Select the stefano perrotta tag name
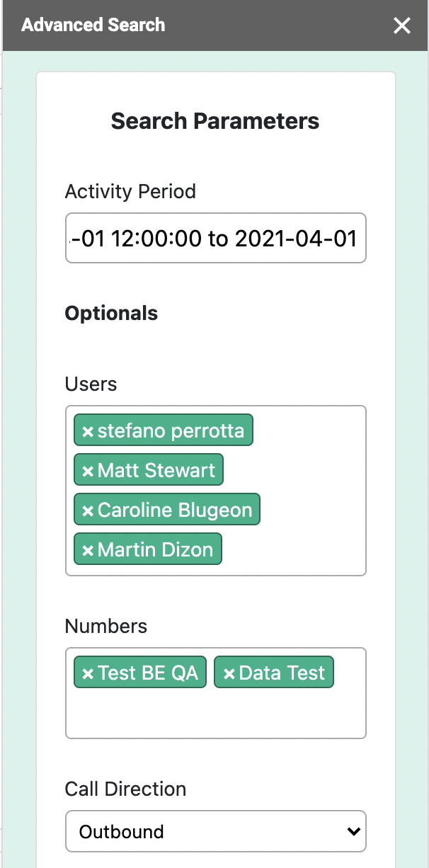 (171, 431)
